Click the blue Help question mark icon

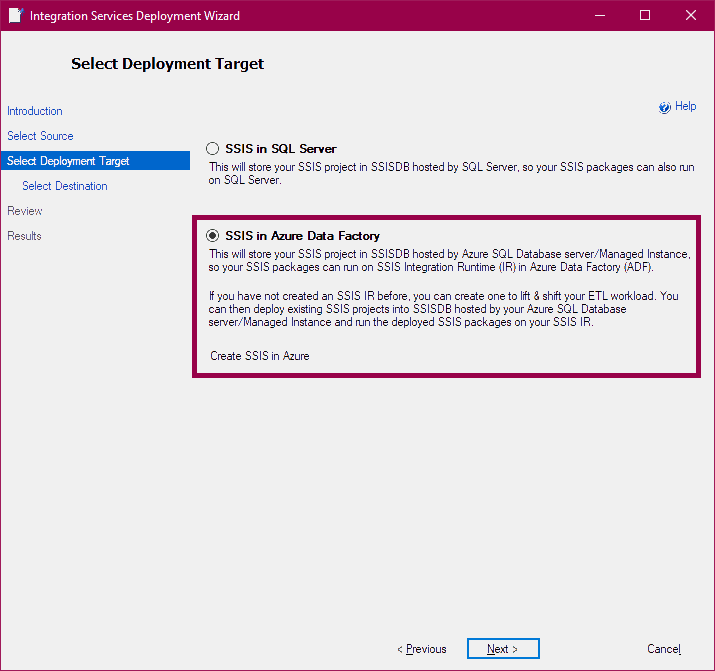point(665,107)
